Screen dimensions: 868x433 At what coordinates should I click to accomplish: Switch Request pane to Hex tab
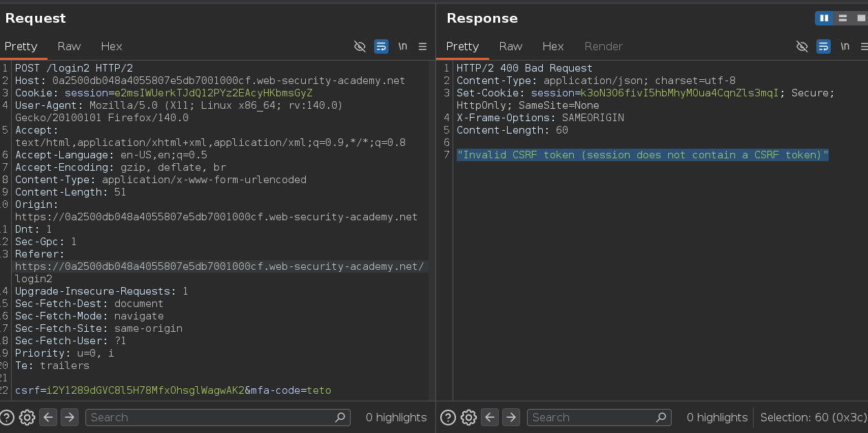tap(111, 46)
